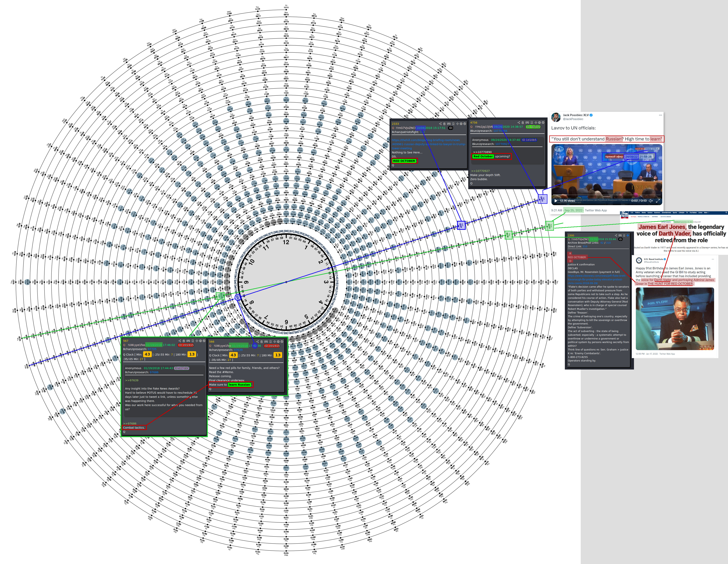This screenshot has height=564, width=728.
Task: Click @NavalInstitute handle
Action: click(x=651, y=262)
